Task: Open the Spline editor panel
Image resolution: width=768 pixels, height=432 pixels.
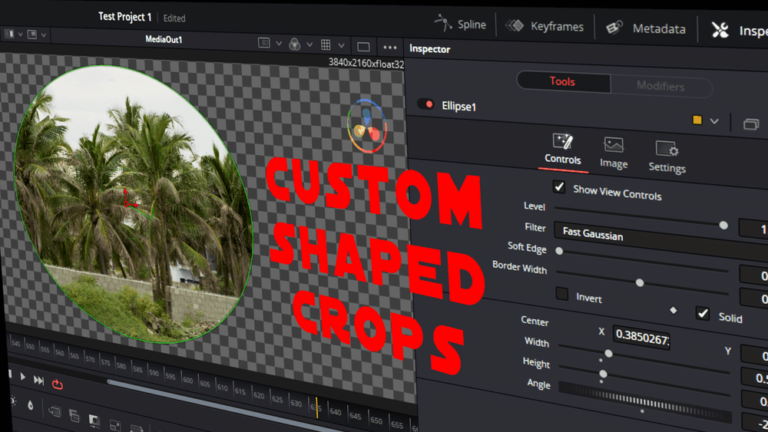Action: [x=460, y=24]
